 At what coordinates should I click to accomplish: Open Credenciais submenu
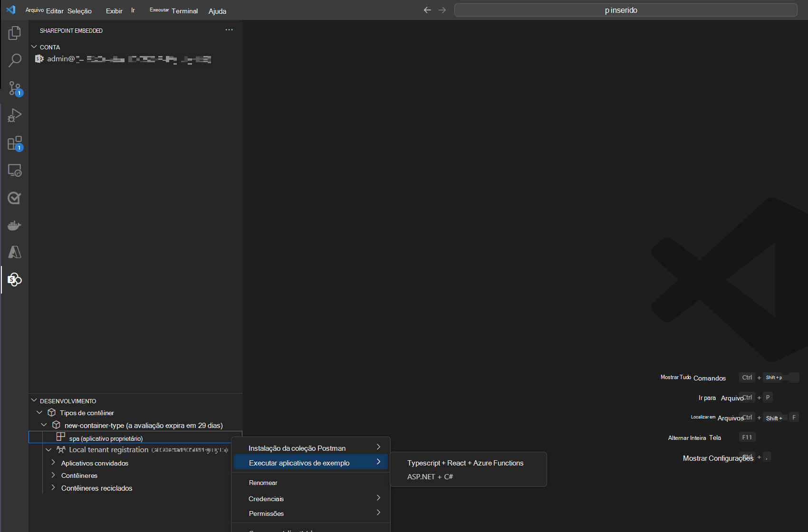pos(311,498)
